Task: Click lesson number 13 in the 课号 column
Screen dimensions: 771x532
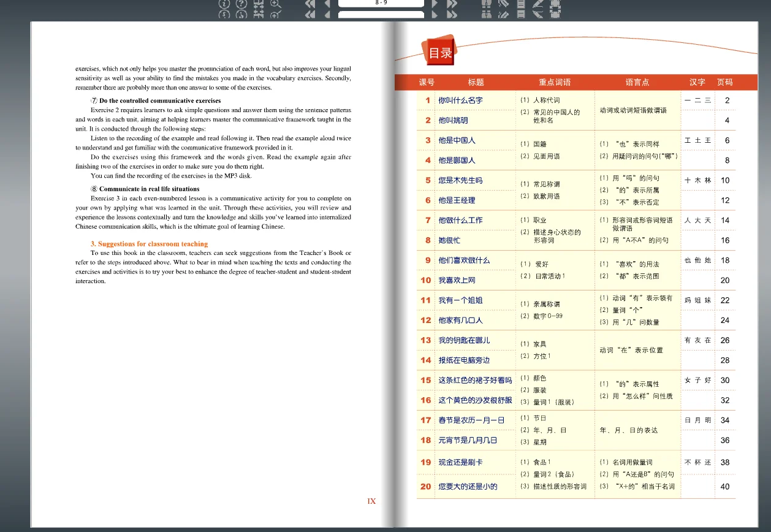Action: point(426,340)
